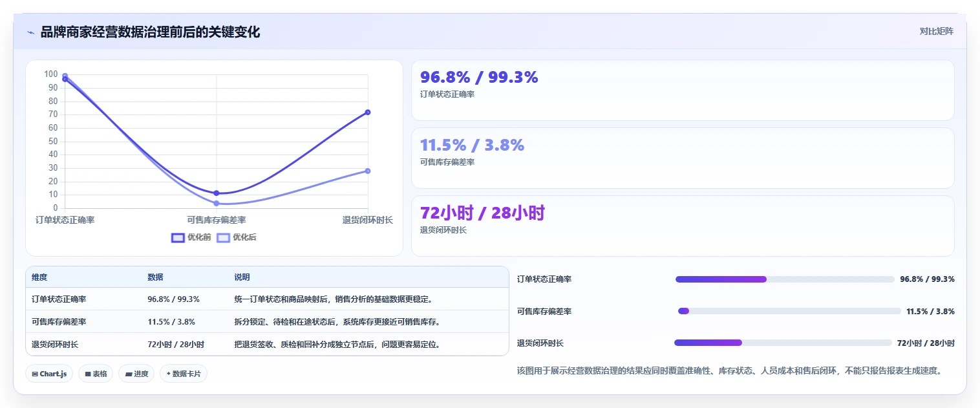The width and height of the screenshot is (980, 408).
Task: Click the 优化前 legend color box
Action: point(178,237)
